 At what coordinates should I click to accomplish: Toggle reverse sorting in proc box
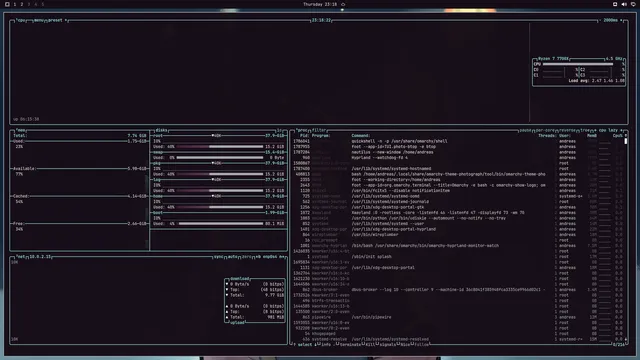point(567,130)
